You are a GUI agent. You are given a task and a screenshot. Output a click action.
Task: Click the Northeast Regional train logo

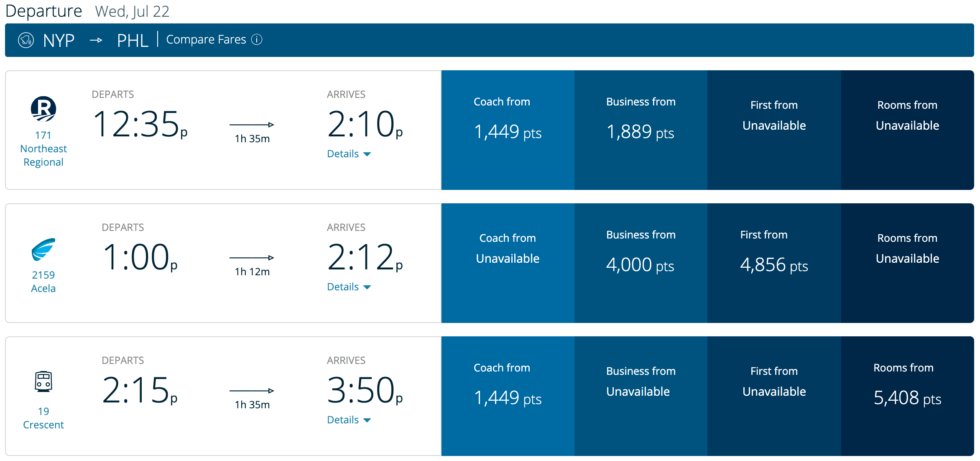tap(43, 109)
